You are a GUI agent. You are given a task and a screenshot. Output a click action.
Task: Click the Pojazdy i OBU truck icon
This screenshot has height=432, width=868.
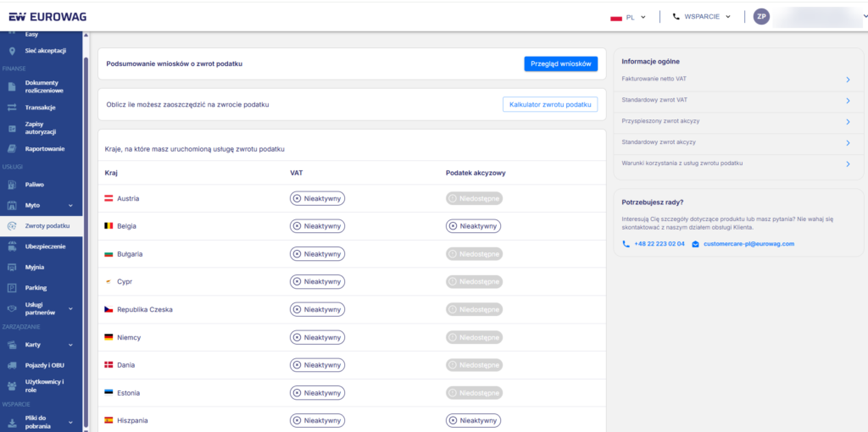click(x=12, y=365)
